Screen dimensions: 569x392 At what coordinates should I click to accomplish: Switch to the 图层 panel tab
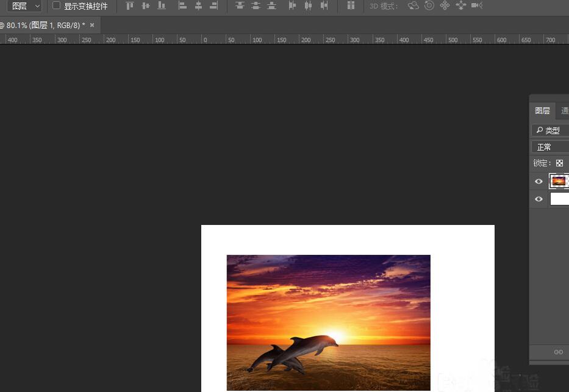coord(542,110)
